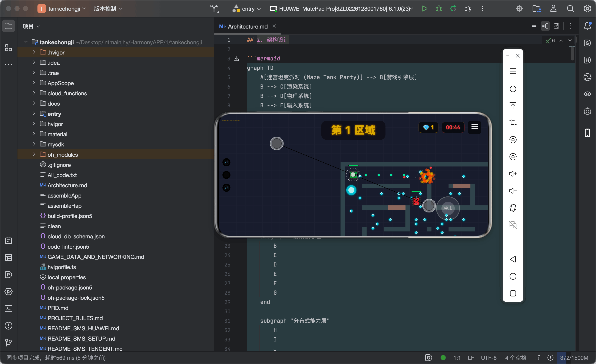The image size is (596, 364).
Task: Open the Terminal tool window
Action: [9, 309]
